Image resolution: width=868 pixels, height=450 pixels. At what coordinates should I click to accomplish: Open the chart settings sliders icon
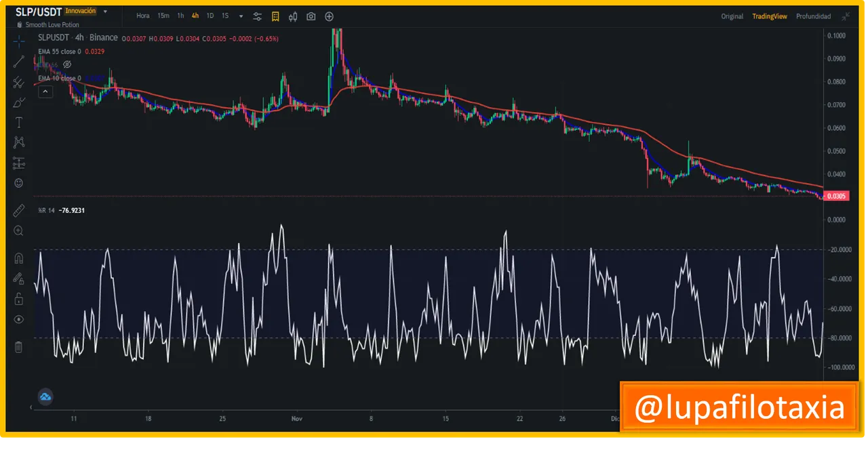coord(258,16)
